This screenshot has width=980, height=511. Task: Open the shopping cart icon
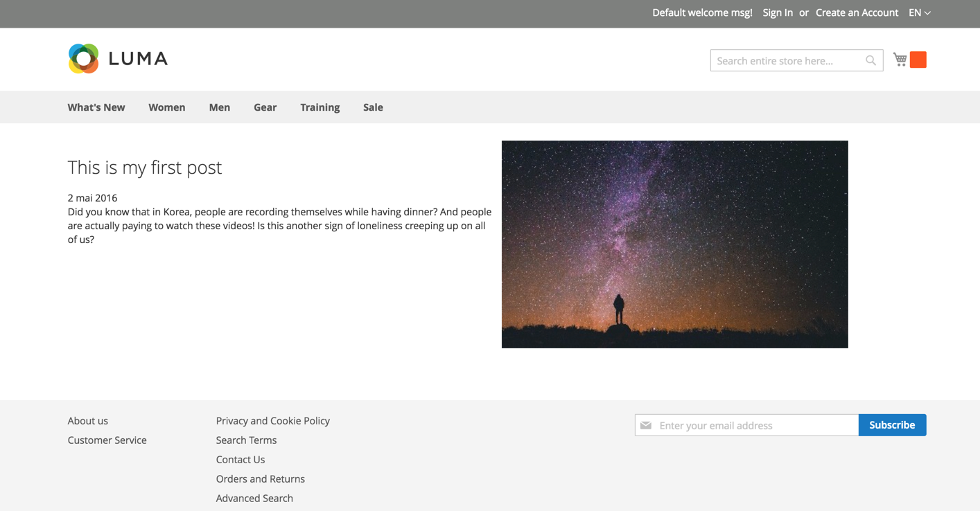click(900, 60)
